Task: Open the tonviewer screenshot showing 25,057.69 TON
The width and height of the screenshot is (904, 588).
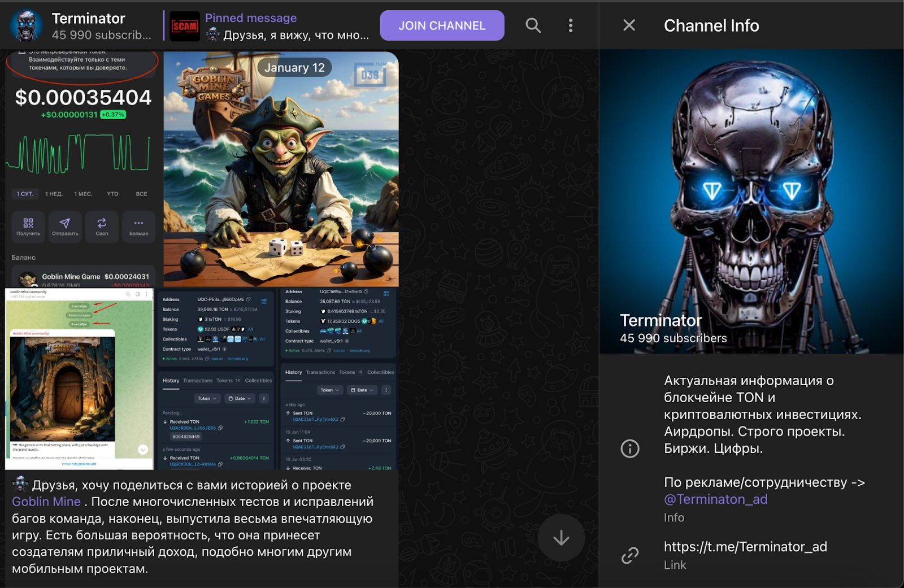Action: pos(338,379)
